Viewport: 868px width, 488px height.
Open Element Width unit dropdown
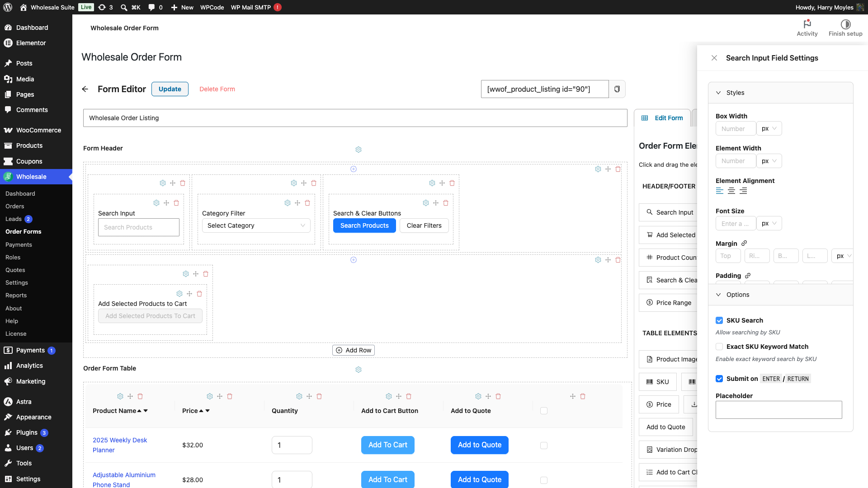769,161
